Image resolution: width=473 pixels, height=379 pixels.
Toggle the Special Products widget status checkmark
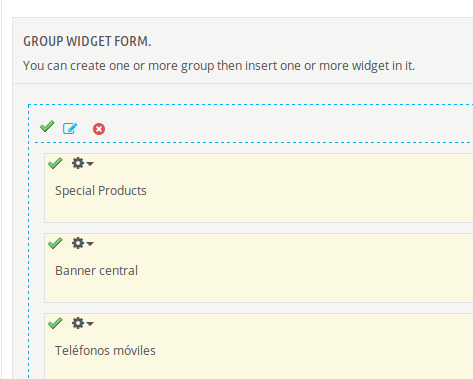pos(55,163)
